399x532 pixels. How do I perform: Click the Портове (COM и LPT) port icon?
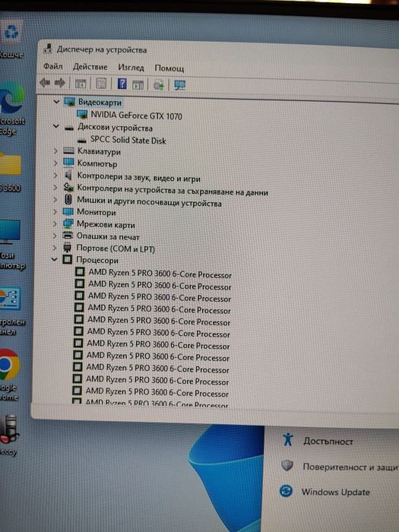pyautogui.click(x=67, y=248)
